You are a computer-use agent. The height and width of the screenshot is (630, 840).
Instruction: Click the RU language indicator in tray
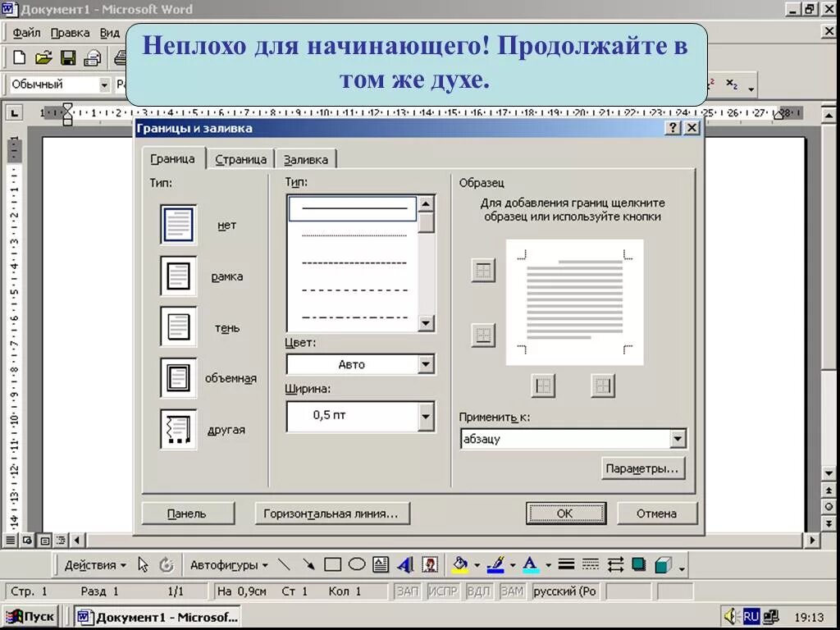(x=751, y=617)
